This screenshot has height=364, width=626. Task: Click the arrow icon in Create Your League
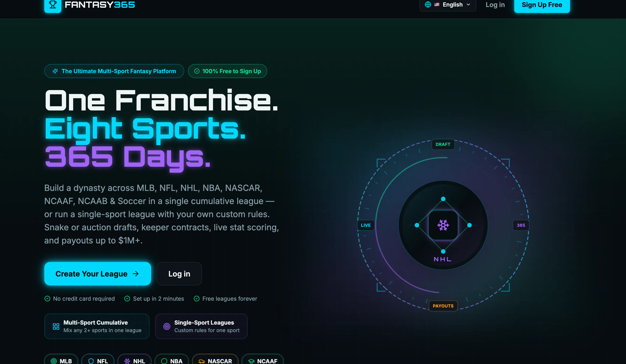[x=136, y=274]
